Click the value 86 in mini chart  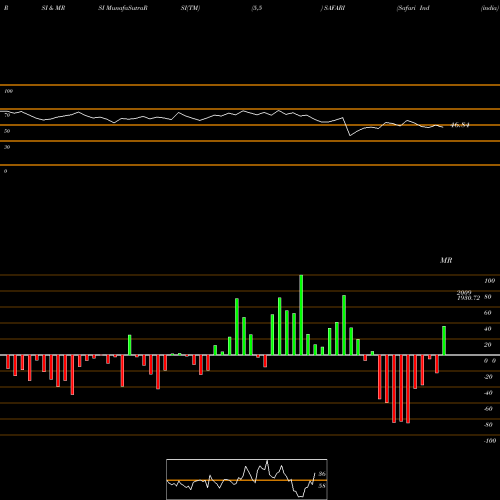[322, 474]
